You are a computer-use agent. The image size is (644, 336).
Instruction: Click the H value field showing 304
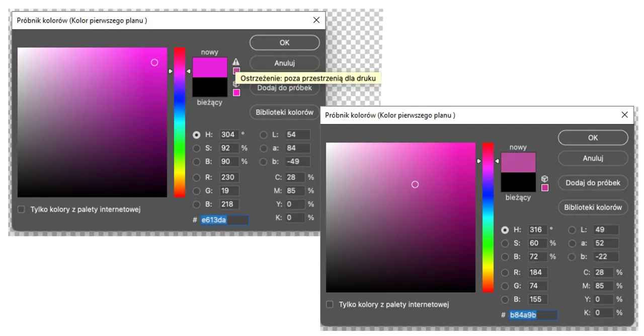pos(229,135)
